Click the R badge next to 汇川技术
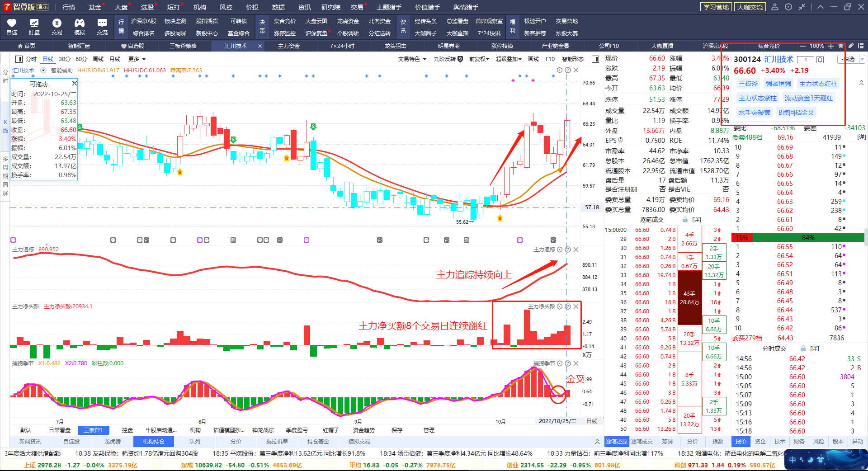868x471 pixels. 805,60
